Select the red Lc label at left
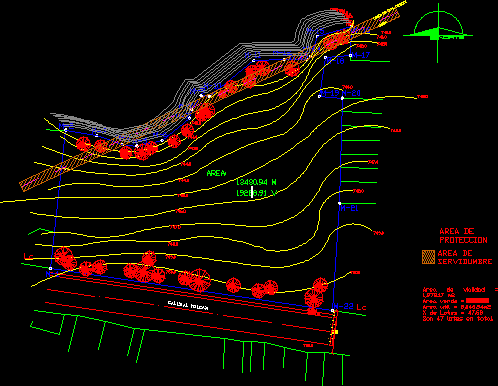 coord(29,256)
